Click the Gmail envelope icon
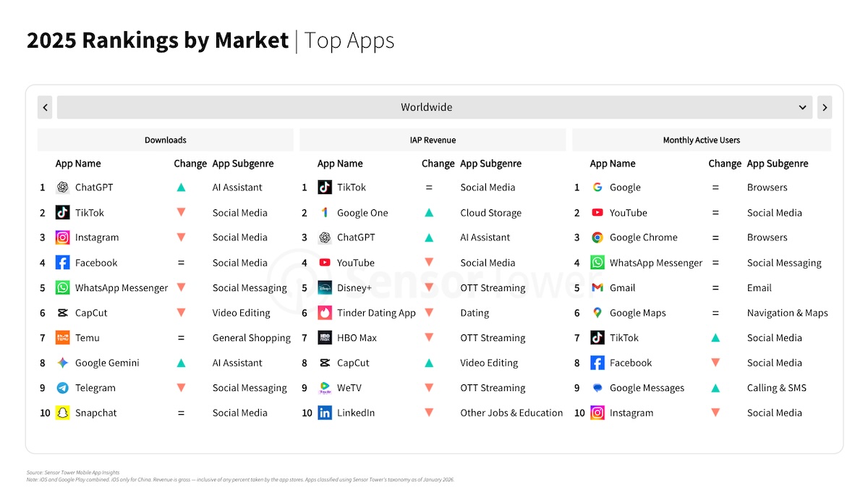The width and height of the screenshot is (868, 501). 597,287
